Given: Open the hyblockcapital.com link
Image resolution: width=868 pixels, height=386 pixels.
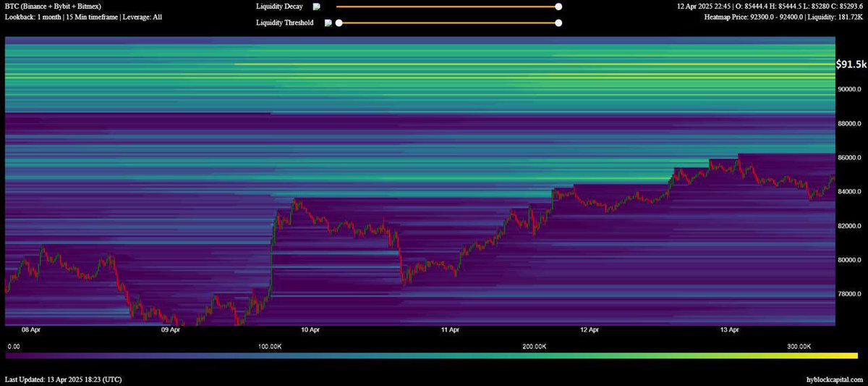Looking at the screenshot, I should click(x=833, y=379).
